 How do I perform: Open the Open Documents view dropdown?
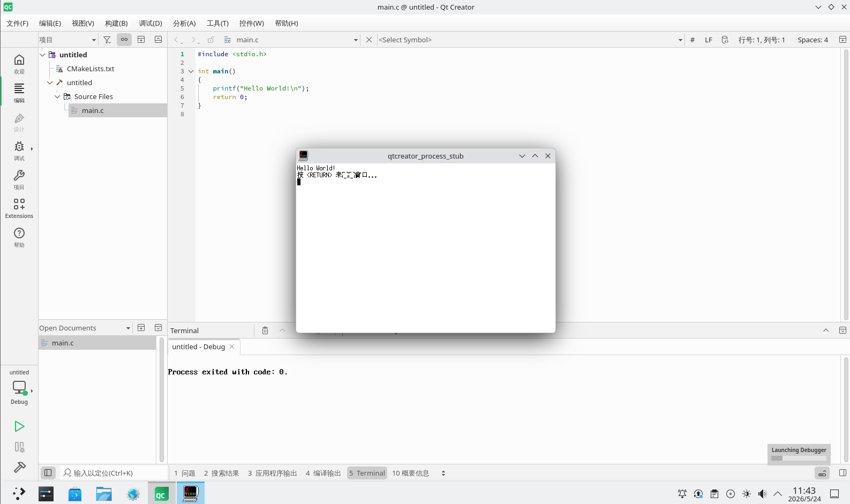point(85,328)
